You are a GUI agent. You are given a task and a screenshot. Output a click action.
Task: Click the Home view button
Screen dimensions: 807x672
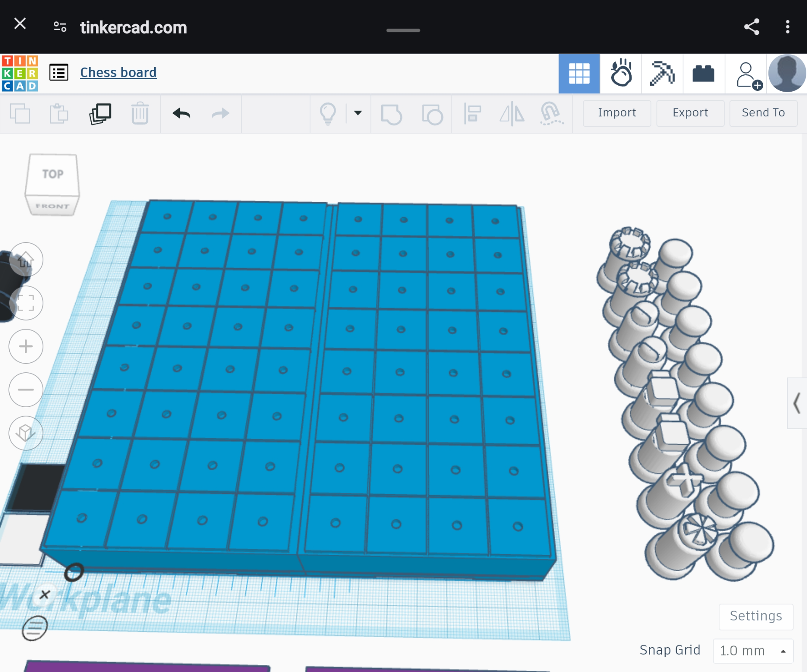point(26,260)
